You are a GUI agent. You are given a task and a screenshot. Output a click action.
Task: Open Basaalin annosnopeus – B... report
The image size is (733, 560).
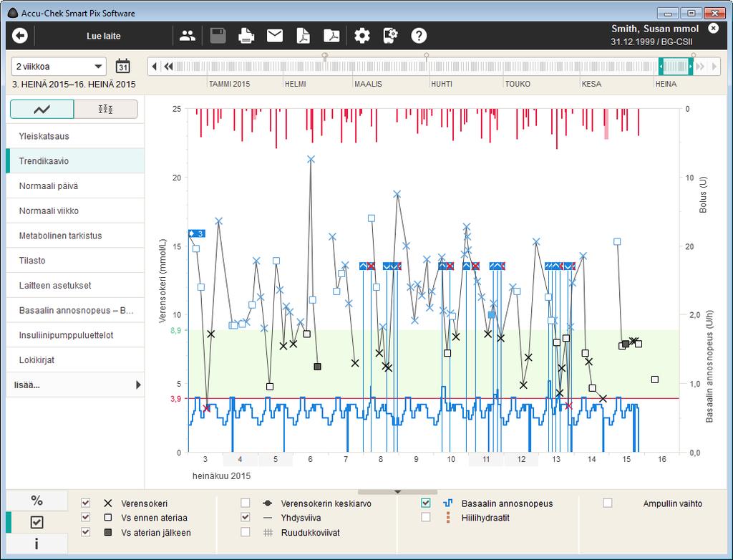[x=74, y=310]
